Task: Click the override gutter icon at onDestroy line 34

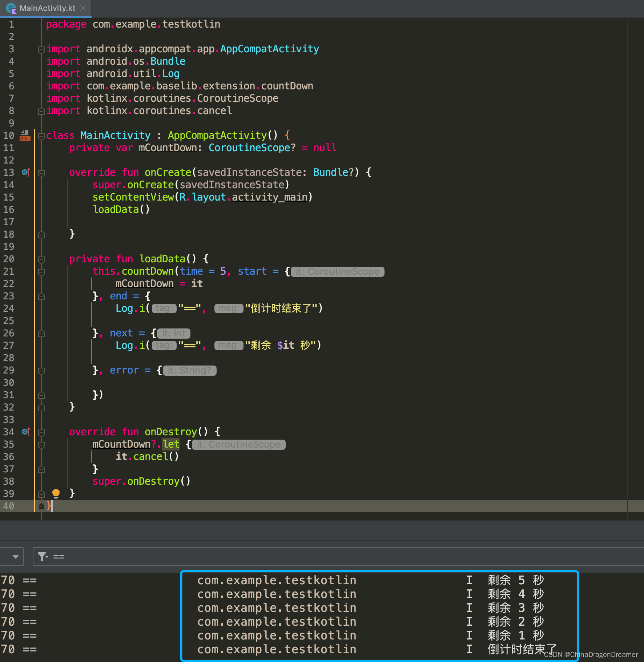Action: pyautogui.click(x=26, y=432)
